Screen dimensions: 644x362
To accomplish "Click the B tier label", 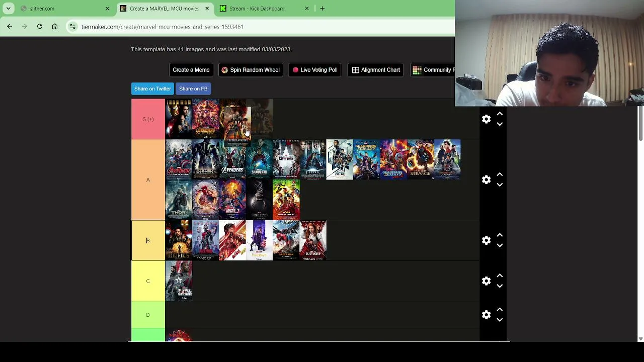I will [x=148, y=240].
